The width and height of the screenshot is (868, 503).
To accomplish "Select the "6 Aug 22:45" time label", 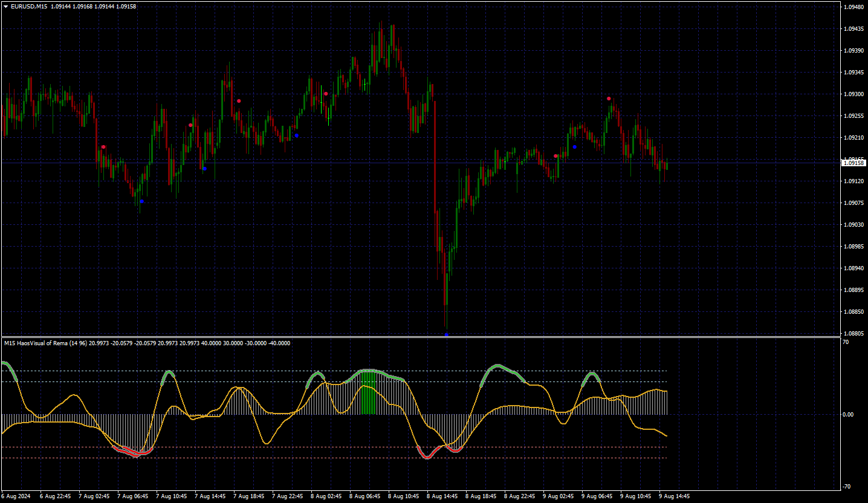I will click(x=56, y=496).
